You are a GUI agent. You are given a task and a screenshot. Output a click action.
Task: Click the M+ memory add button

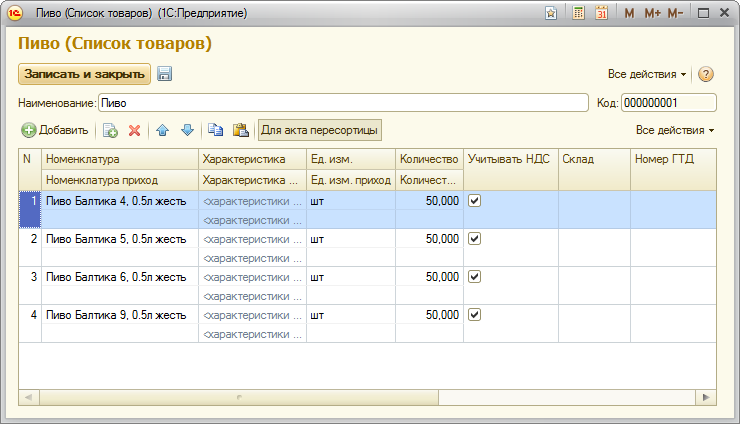653,13
